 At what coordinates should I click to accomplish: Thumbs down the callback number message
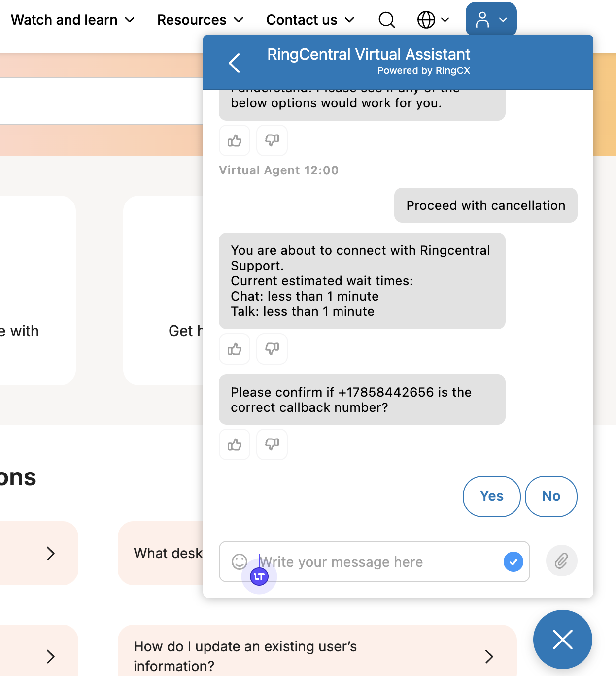tap(272, 444)
